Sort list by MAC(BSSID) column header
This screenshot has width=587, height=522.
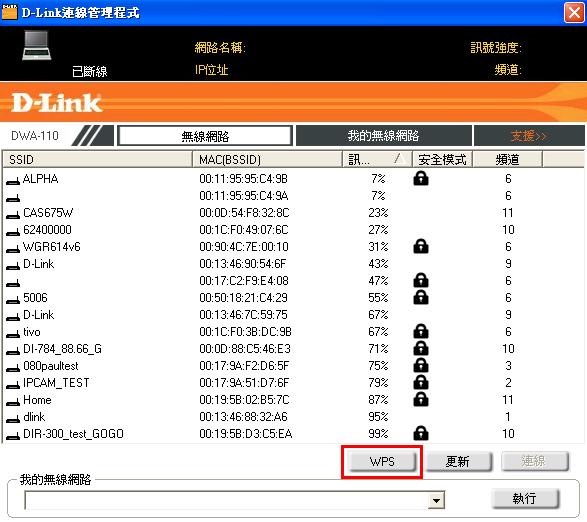coord(267,160)
